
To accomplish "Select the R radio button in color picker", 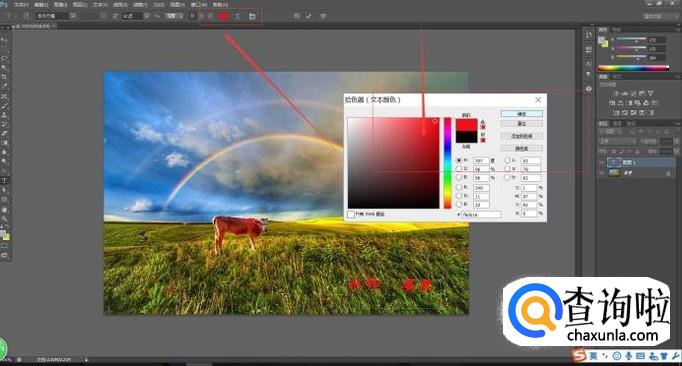I will 458,187.
